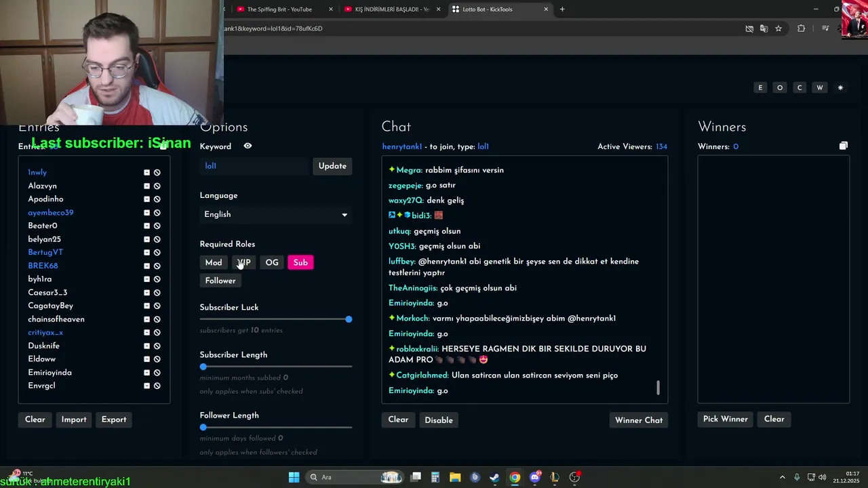The image size is (868, 488).
Task: Toggle the OG required role
Action: 272,262
